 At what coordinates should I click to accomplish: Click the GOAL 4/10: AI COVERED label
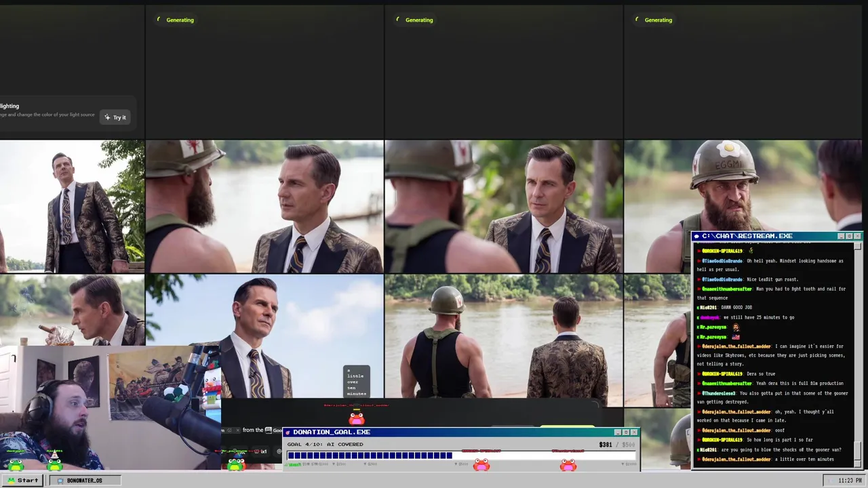tap(325, 445)
